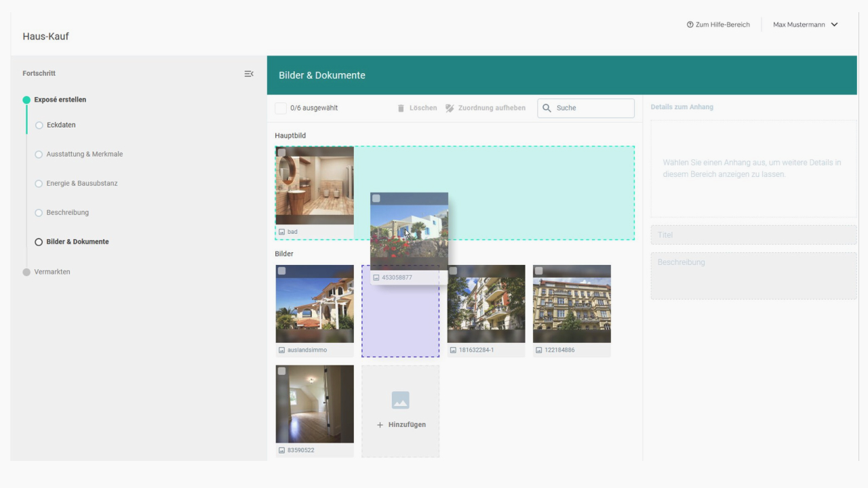This screenshot has width=868, height=488.
Task: Collapse the Fortschritt sidebar panel icon
Action: tap(249, 73)
